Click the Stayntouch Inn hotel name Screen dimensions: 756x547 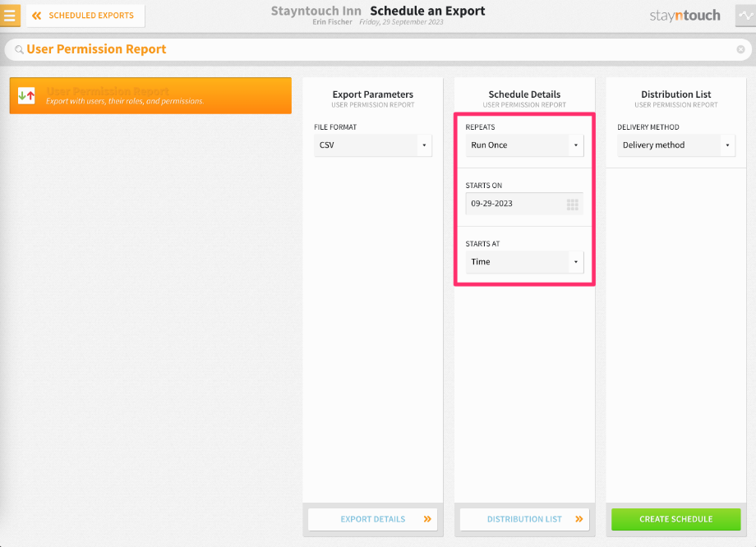[x=316, y=11]
